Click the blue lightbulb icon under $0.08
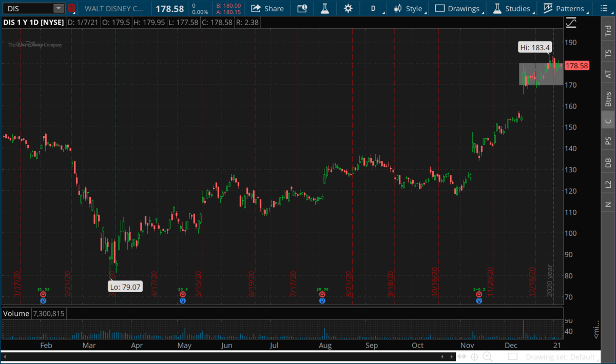Image resolution: width=616 pixels, height=364 pixels. pyautogui.click(x=322, y=301)
